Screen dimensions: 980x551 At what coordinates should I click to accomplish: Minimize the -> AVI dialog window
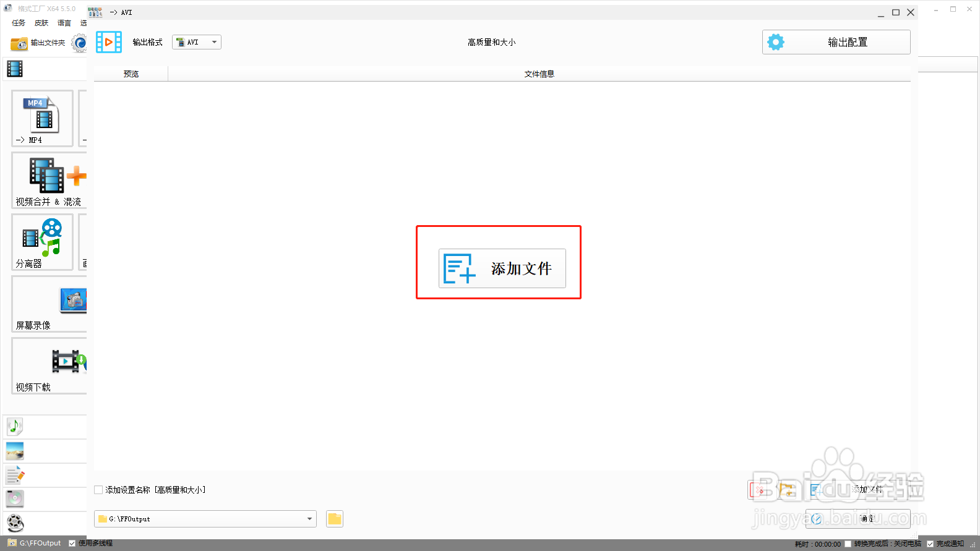click(880, 12)
